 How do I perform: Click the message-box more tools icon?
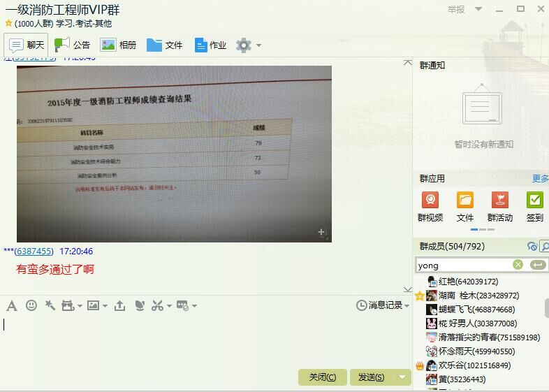tap(182, 305)
